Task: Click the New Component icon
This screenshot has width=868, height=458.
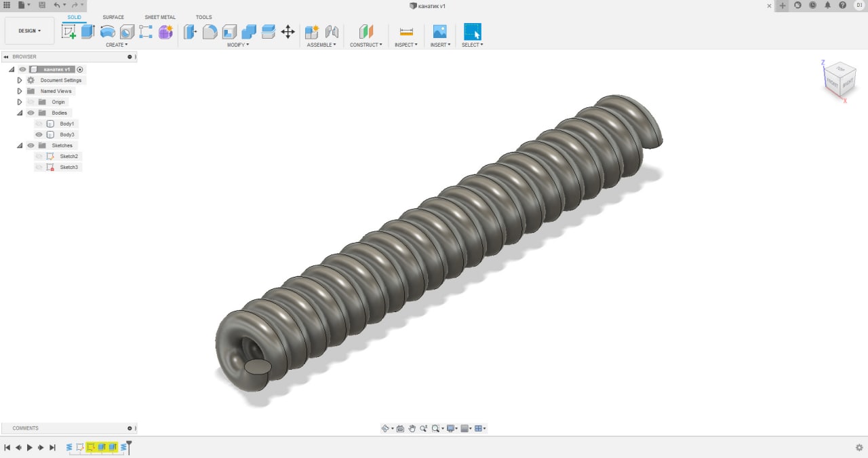Action: coord(312,31)
